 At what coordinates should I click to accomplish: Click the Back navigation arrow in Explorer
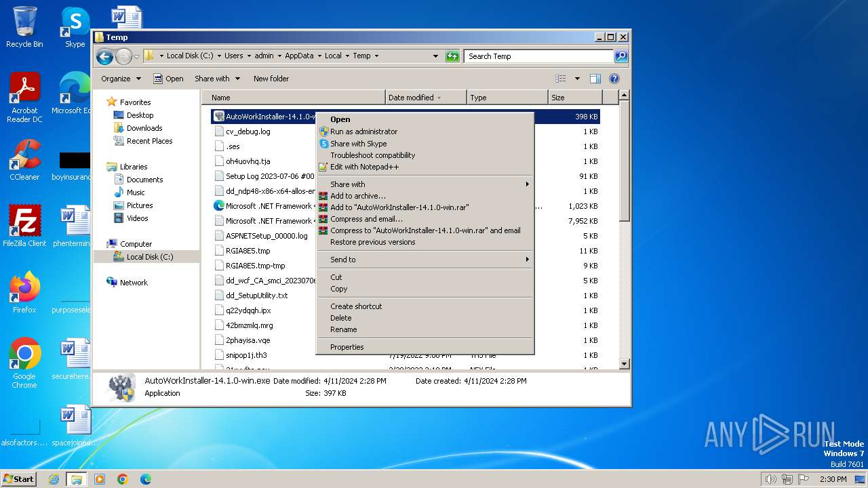104,56
